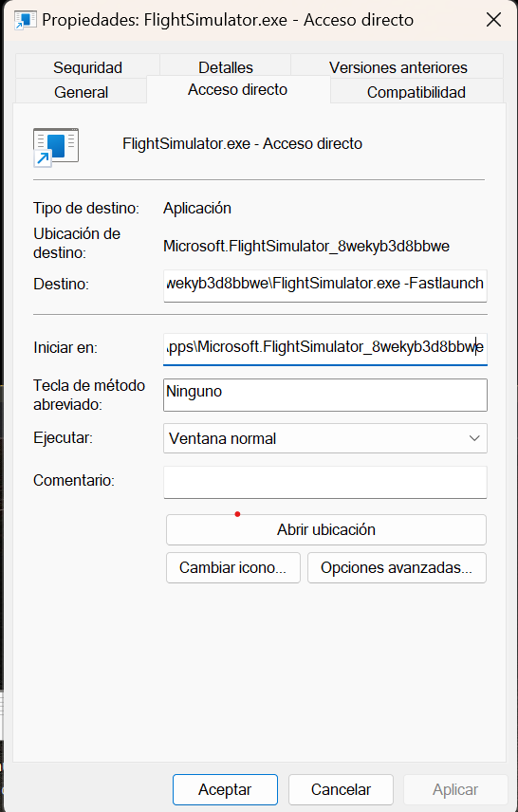Image resolution: width=518 pixels, height=812 pixels.
Task: Confirm changes with Aceptar
Action: [x=225, y=790]
